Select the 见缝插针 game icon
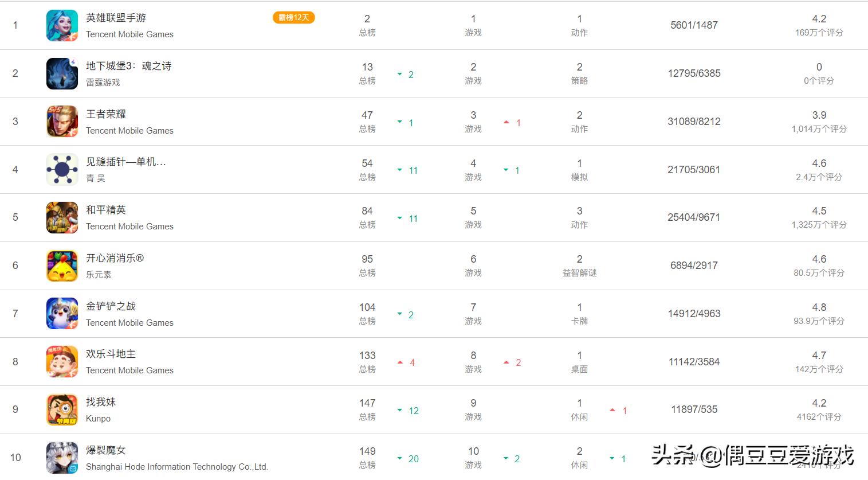This screenshot has height=480, width=868. coord(62,170)
